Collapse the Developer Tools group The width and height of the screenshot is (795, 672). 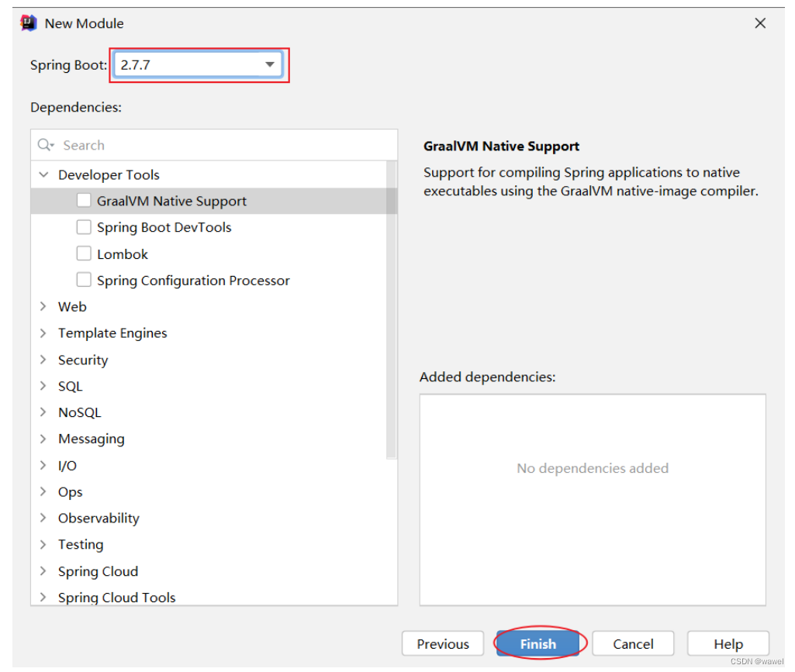[44, 174]
